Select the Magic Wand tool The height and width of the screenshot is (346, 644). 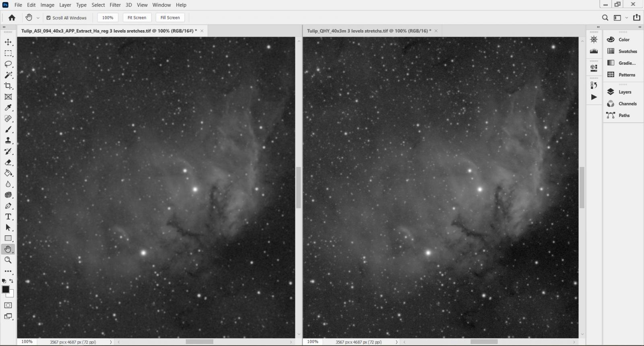pos(8,75)
